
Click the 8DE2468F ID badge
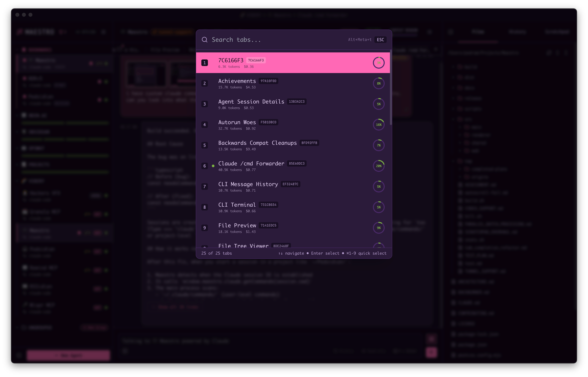pyautogui.click(x=281, y=246)
